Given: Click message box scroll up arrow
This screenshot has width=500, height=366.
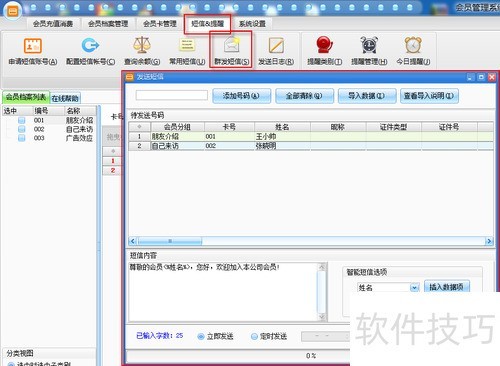Looking at the screenshot, I should click(x=322, y=266).
